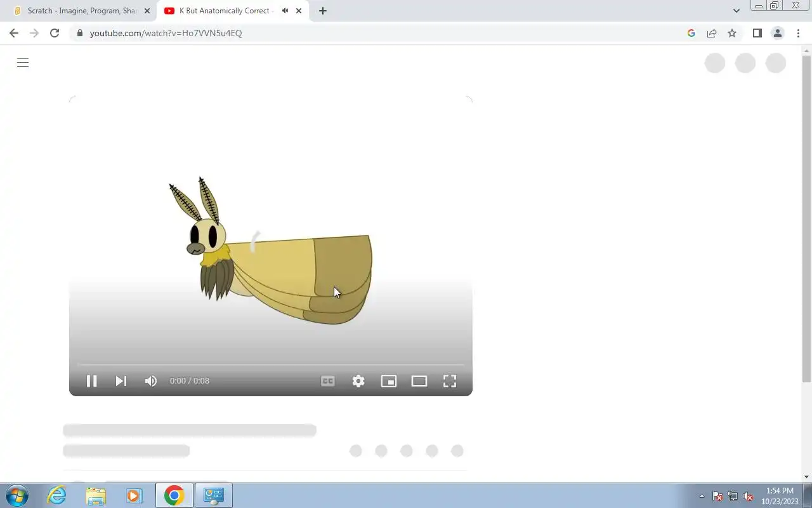Open Google search side icon
The height and width of the screenshot is (508, 812).
(x=691, y=33)
